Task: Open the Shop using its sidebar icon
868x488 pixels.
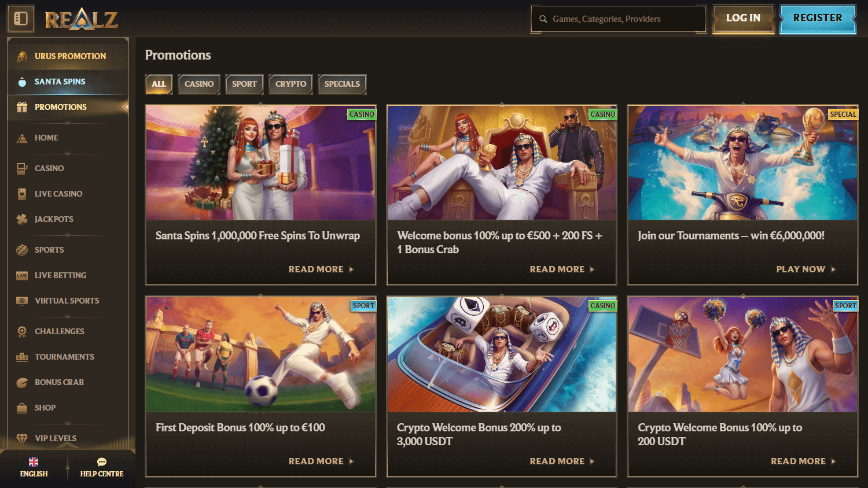Action: click(x=21, y=408)
